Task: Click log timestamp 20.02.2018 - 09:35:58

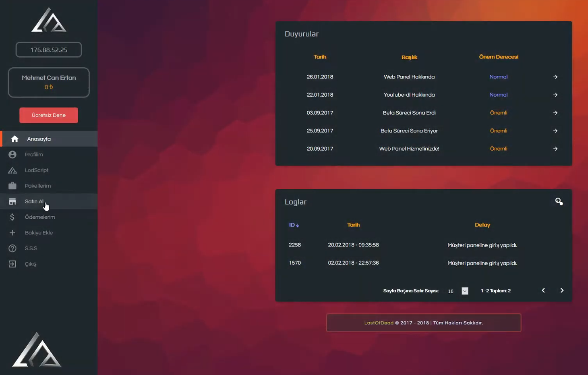Action: point(353,245)
